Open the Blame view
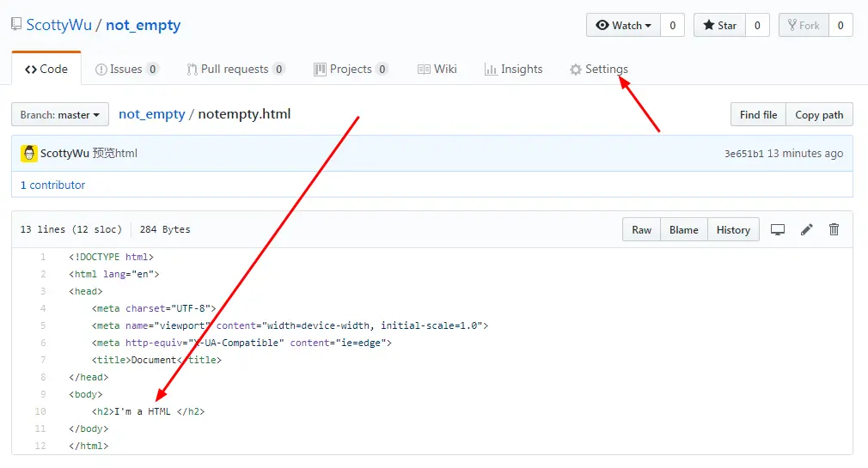 pos(684,229)
